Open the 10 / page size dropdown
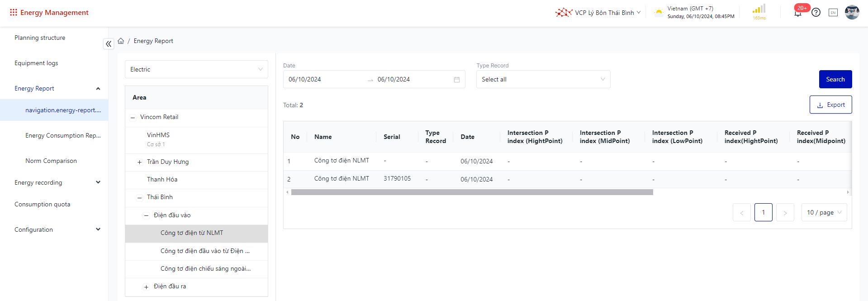 (824, 212)
